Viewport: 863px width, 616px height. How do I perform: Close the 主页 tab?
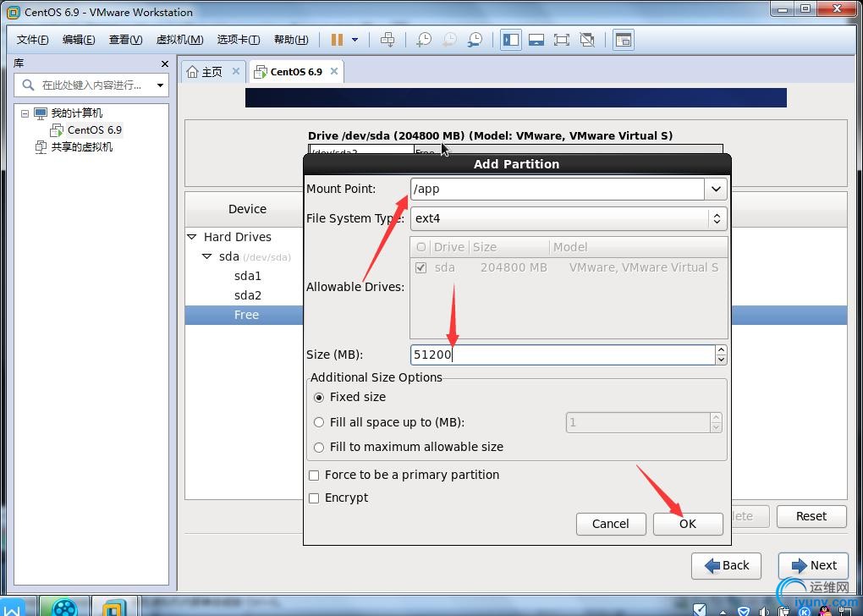pyautogui.click(x=235, y=71)
